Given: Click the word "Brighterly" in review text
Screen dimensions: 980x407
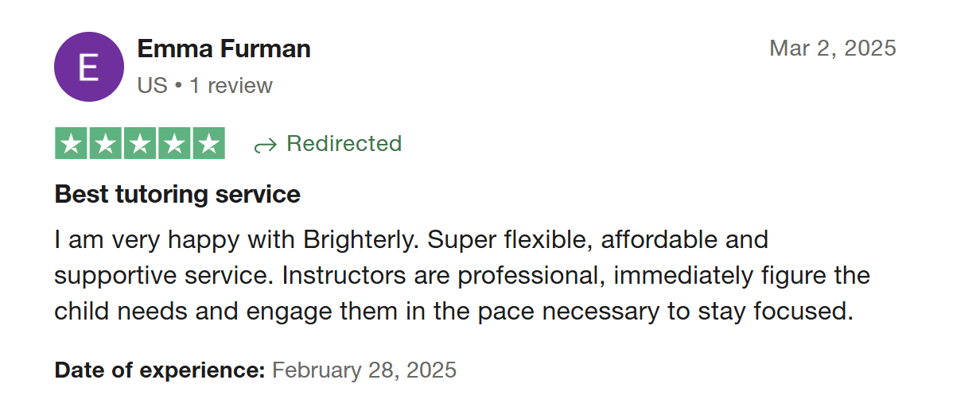Looking at the screenshot, I should tap(357, 238).
